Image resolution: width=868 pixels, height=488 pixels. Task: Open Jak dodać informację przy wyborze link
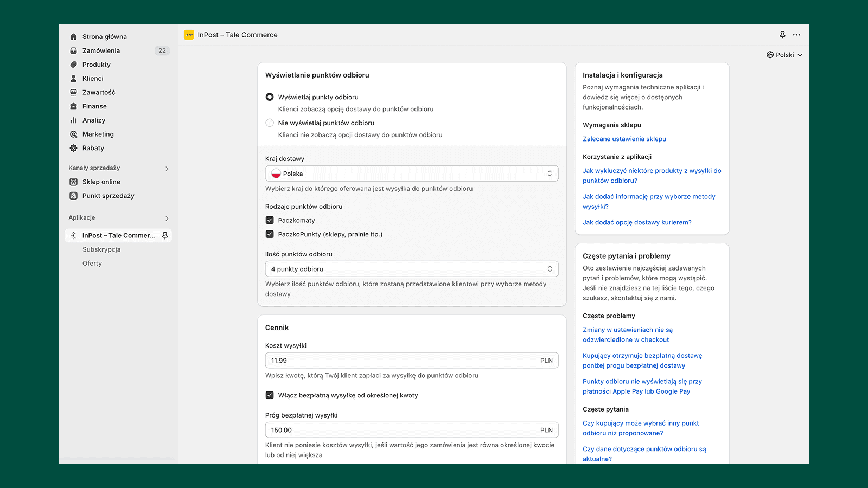click(x=649, y=202)
